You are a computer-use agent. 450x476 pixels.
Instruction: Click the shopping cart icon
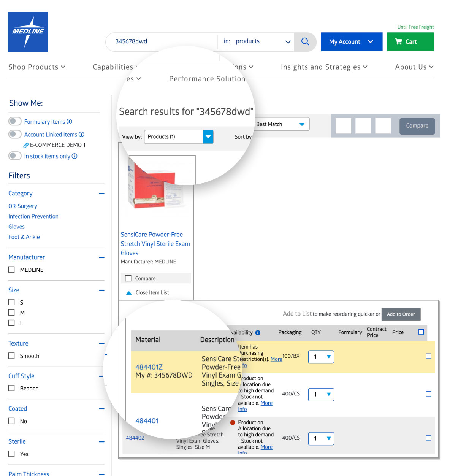[x=399, y=42]
